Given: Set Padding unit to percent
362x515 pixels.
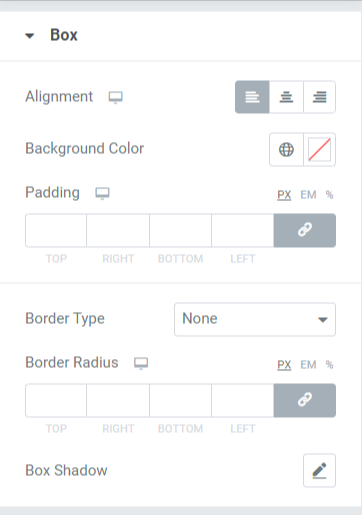Looking at the screenshot, I should point(330,195).
